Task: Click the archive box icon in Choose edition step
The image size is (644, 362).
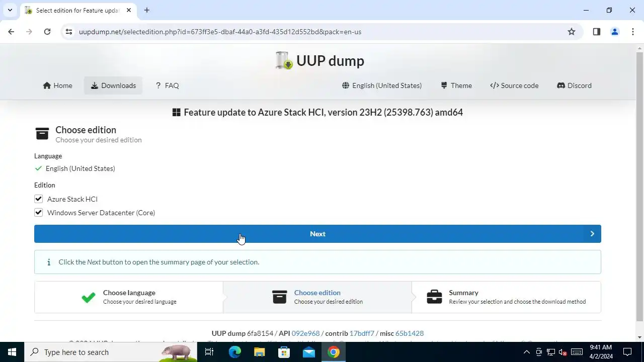Action: [x=280, y=297]
